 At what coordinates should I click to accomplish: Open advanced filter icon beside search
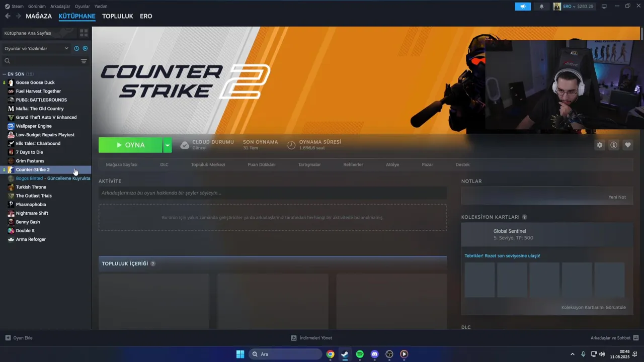click(x=84, y=61)
